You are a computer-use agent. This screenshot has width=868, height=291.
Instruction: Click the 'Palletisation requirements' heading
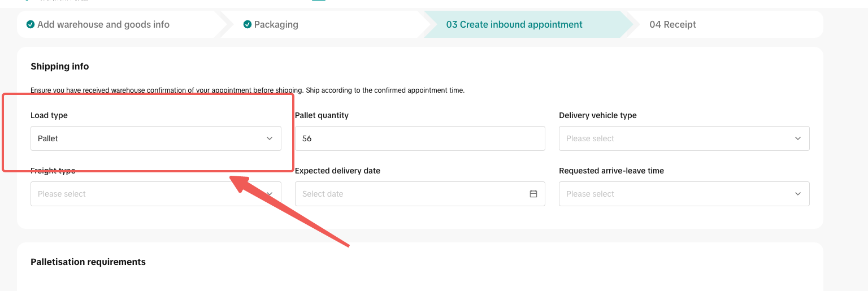point(88,262)
